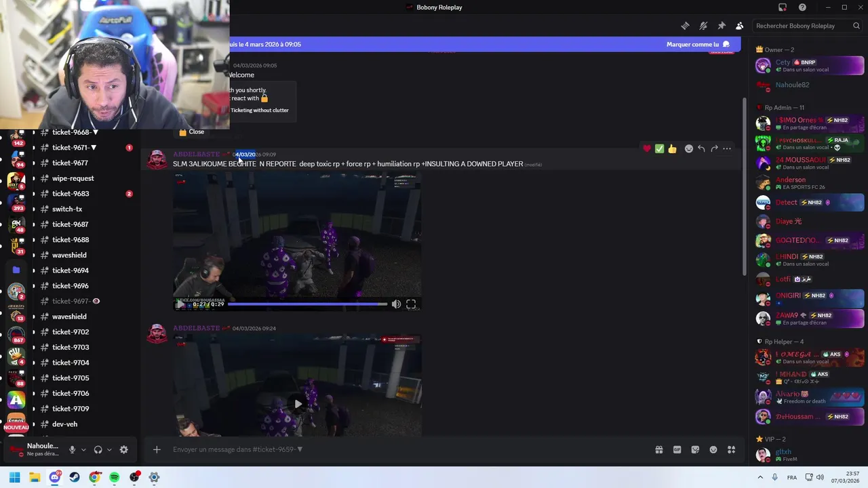Screen dimensions: 868x488
Task: Click plus attachment button in message bar
Action: (157, 449)
